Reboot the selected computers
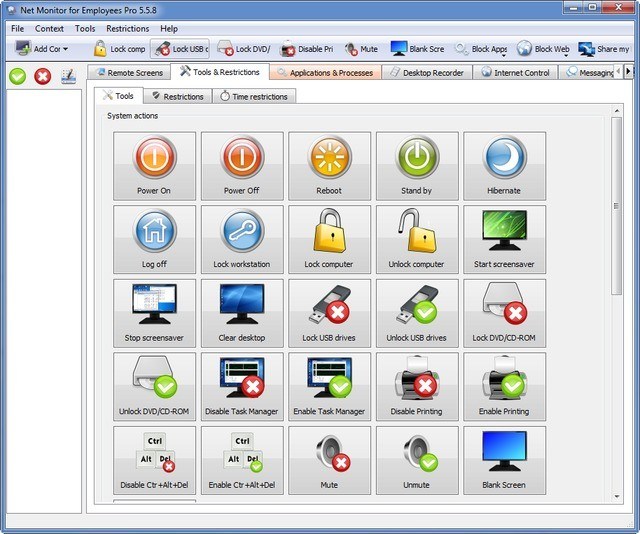The width and height of the screenshot is (640, 534). (329, 165)
